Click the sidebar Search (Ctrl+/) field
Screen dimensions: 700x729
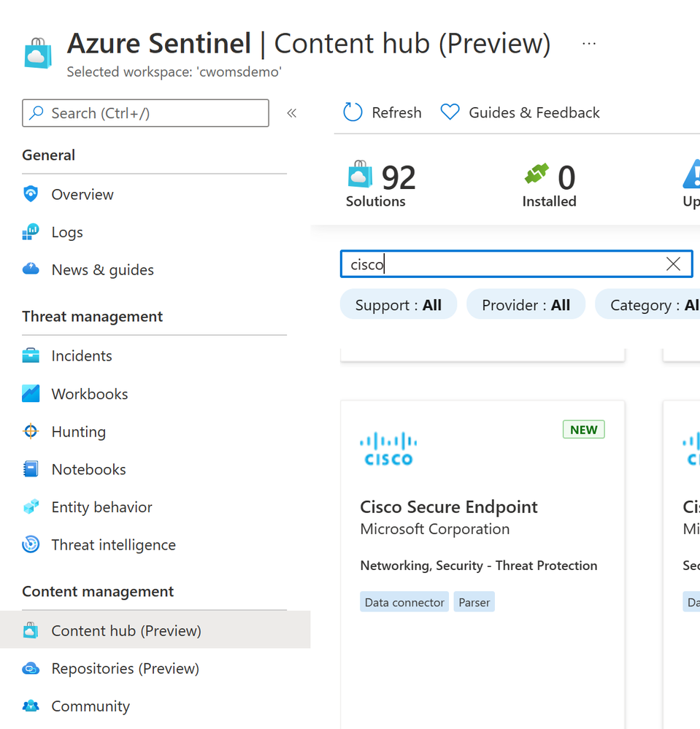146,113
